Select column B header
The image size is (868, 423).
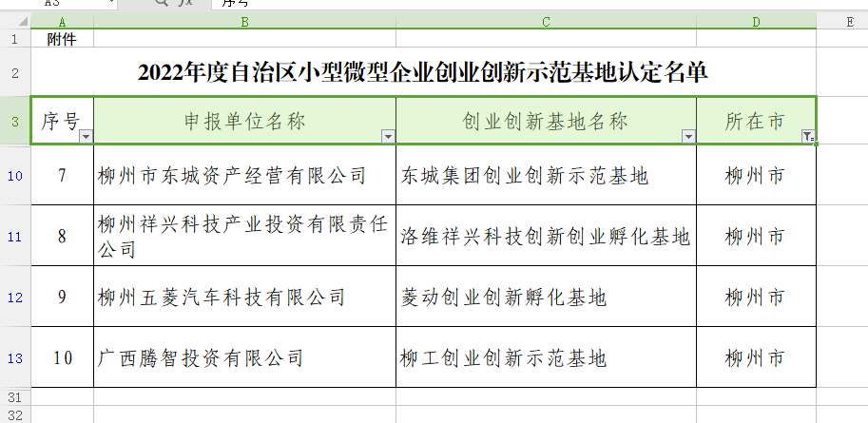(x=244, y=22)
